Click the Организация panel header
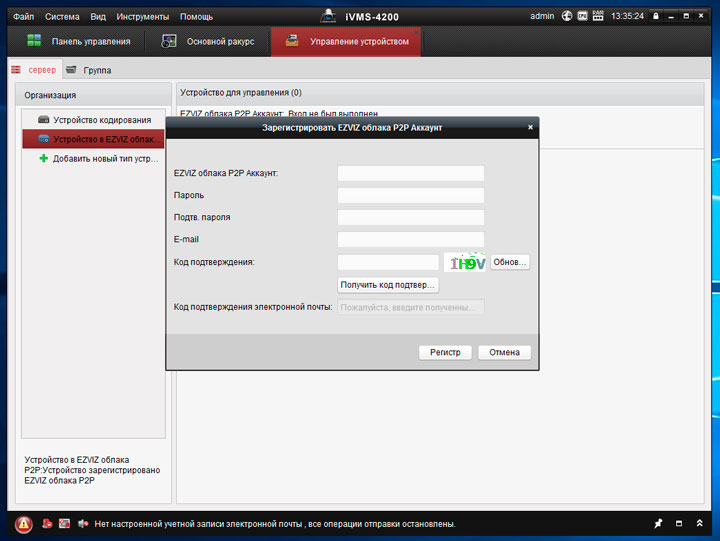 pyautogui.click(x=93, y=95)
